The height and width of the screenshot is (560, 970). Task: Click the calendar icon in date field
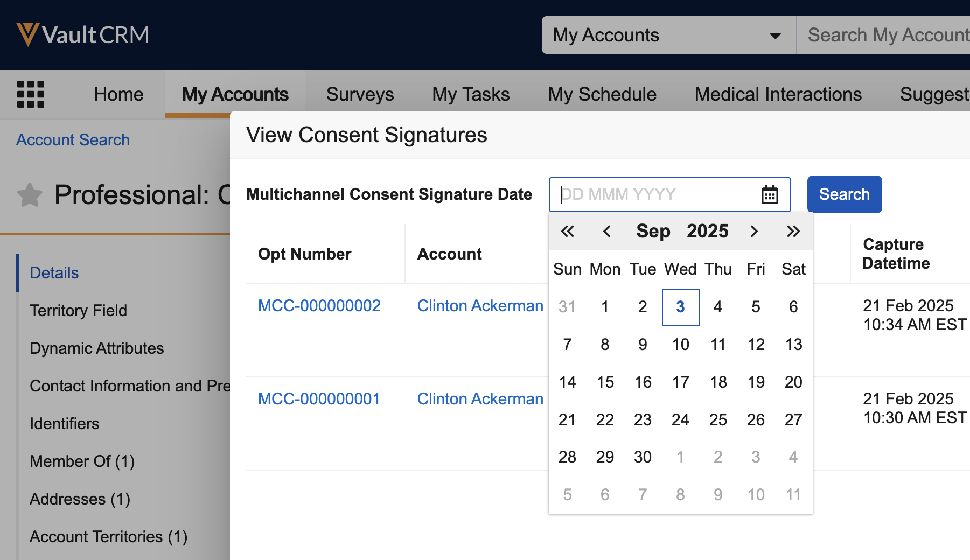(x=770, y=194)
